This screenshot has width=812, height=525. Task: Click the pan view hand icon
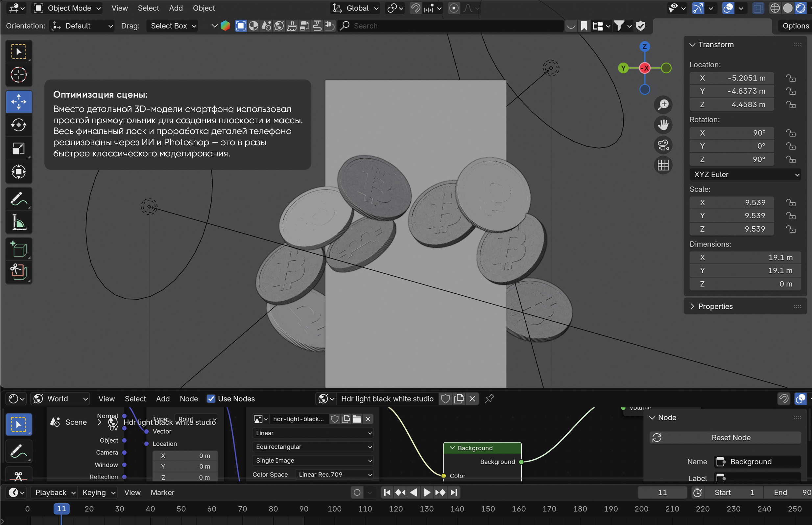663,125
